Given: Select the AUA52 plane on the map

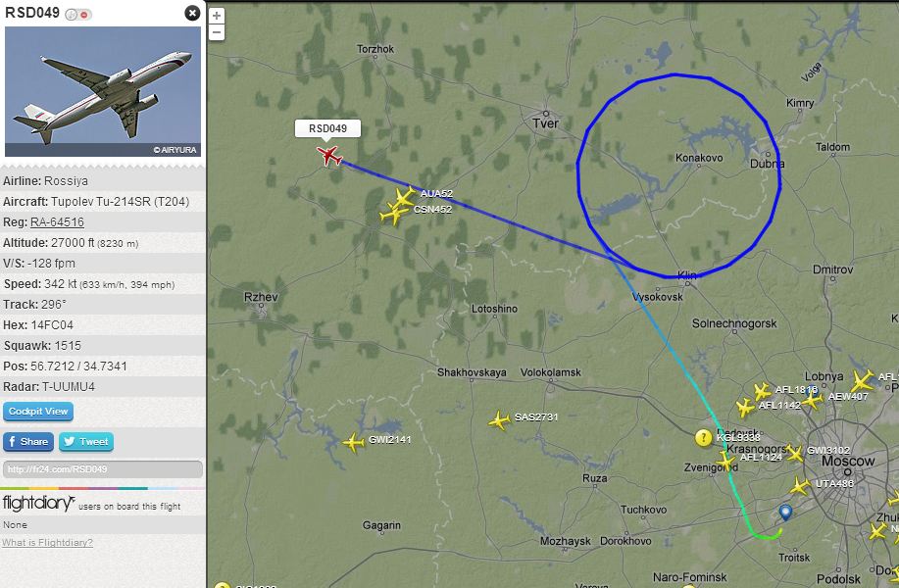Looking at the screenshot, I should pyautogui.click(x=405, y=196).
